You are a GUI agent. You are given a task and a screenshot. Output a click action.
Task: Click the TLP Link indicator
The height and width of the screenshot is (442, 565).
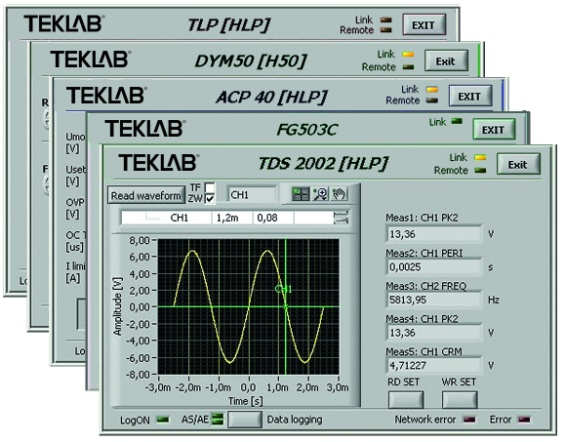[386, 20]
